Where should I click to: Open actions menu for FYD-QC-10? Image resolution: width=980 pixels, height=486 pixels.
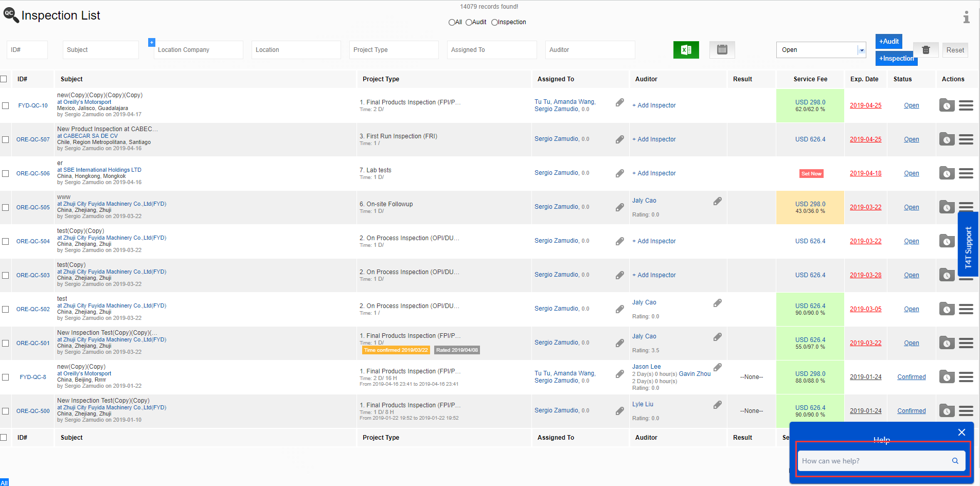(x=966, y=105)
